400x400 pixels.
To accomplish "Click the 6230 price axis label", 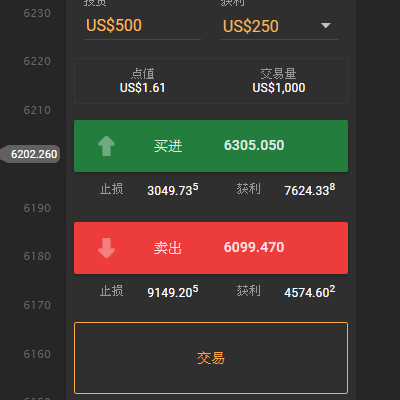I will 37,13.
